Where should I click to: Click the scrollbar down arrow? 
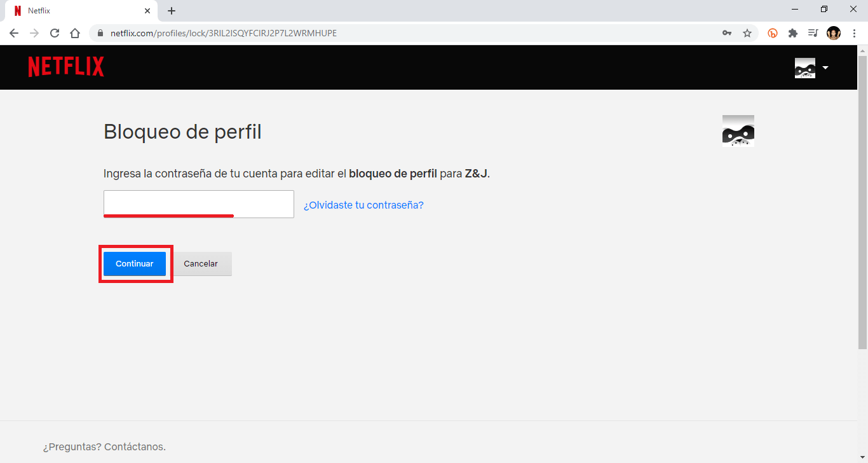tap(862, 458)
